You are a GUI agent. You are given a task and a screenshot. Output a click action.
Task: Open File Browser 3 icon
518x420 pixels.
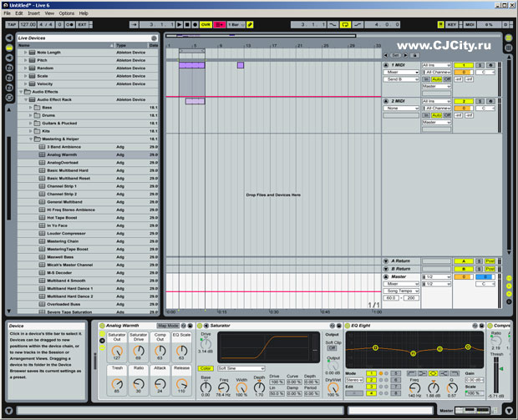point(9,88)
